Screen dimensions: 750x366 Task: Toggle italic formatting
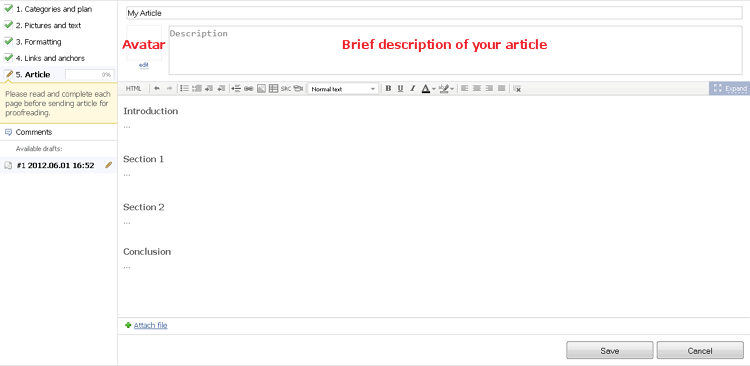click(412, 89)
